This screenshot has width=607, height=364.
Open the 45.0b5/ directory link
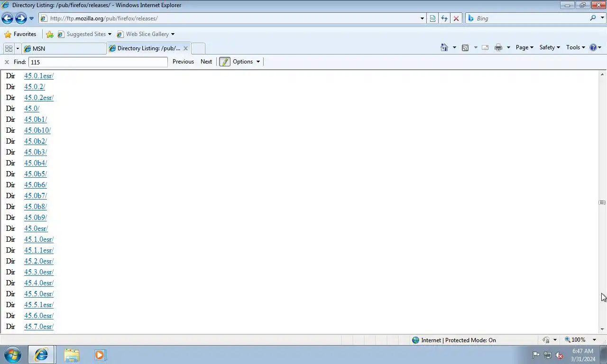click(x=36, y=174)
